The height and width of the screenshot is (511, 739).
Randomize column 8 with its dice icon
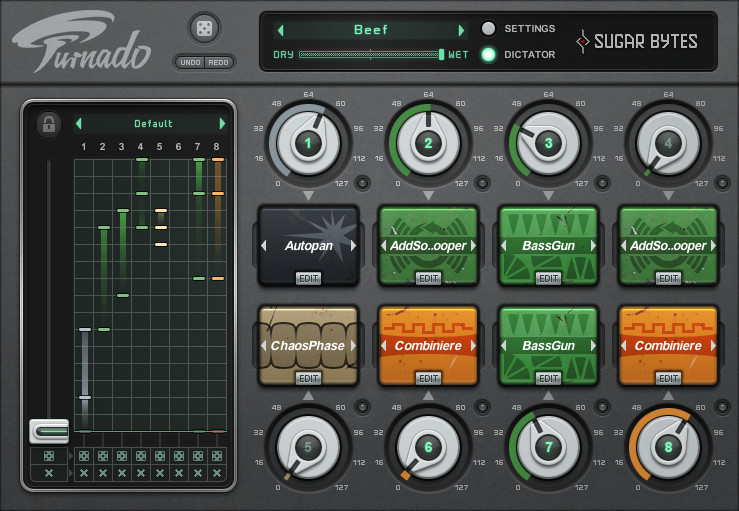click(x=217, y=456)
